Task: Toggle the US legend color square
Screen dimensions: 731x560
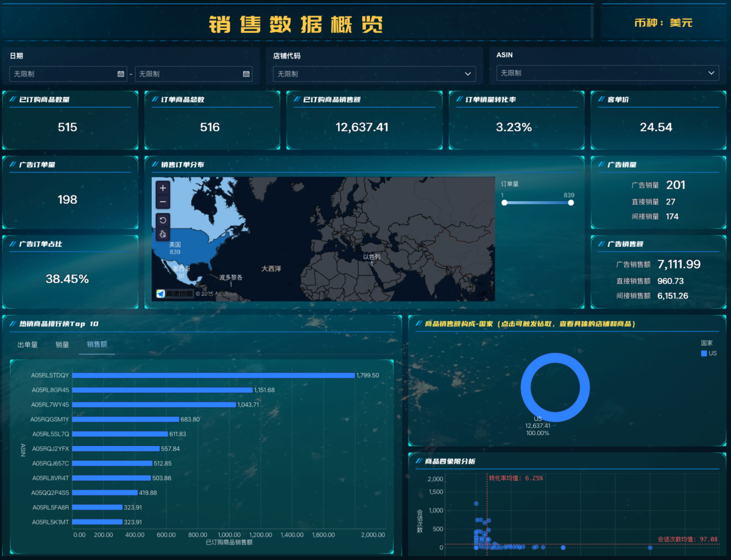Action: [704, 353]
